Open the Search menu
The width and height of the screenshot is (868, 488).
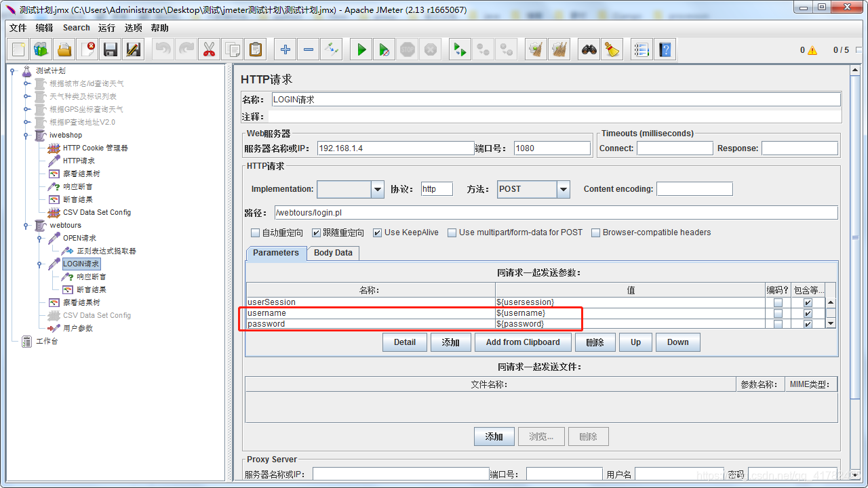tap(77, 28)
